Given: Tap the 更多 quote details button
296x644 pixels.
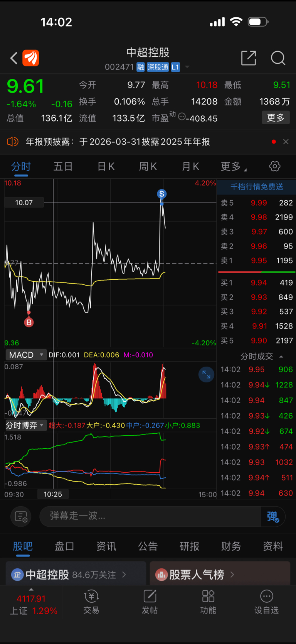Looking at the screenshot, I should click(x=276, y=117).
